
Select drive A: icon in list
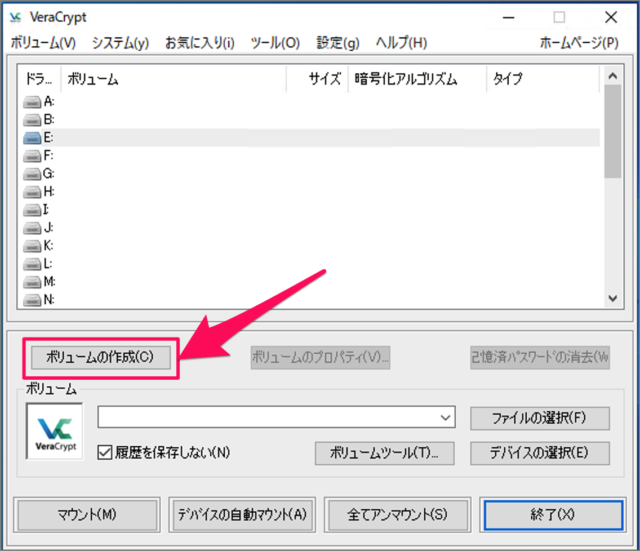[34, 102]
